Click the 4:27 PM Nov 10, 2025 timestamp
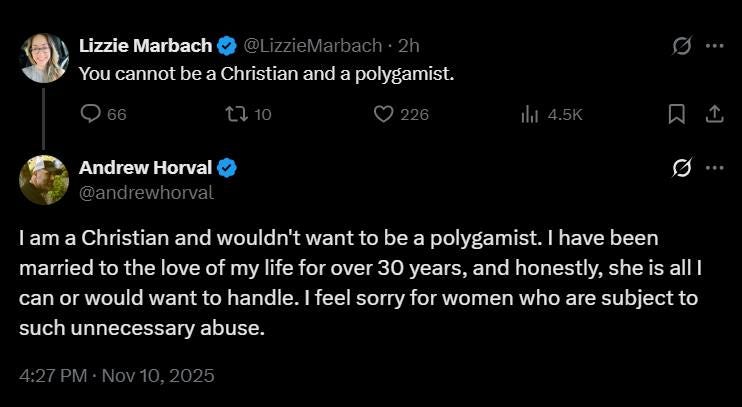Image resolution: width=742 pixels, height=407 pixels. pyautogui.click(x=117, y=376)
